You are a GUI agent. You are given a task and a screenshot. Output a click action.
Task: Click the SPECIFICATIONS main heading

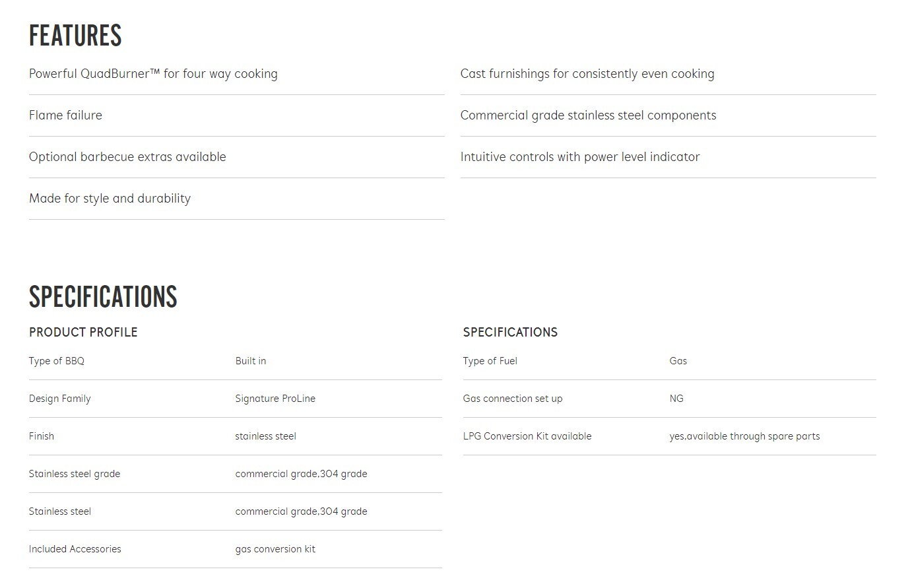point(103,297)
